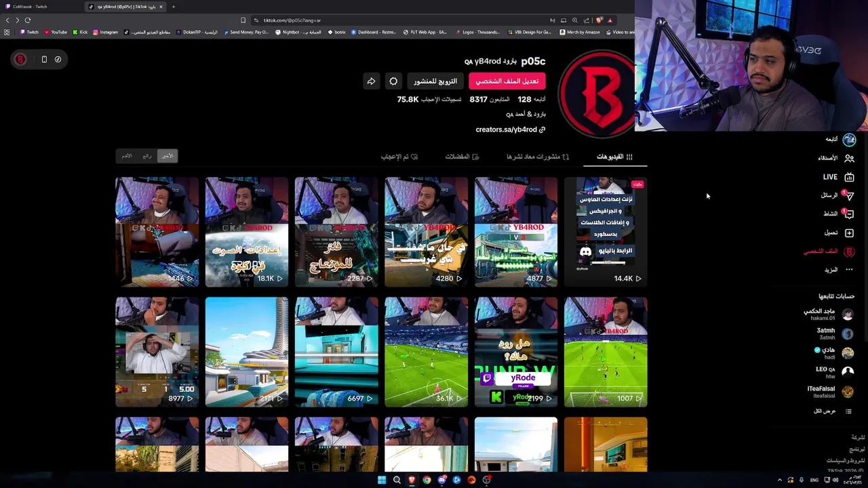
Task: Open followed account hakami.01
Action: point(828,314)
